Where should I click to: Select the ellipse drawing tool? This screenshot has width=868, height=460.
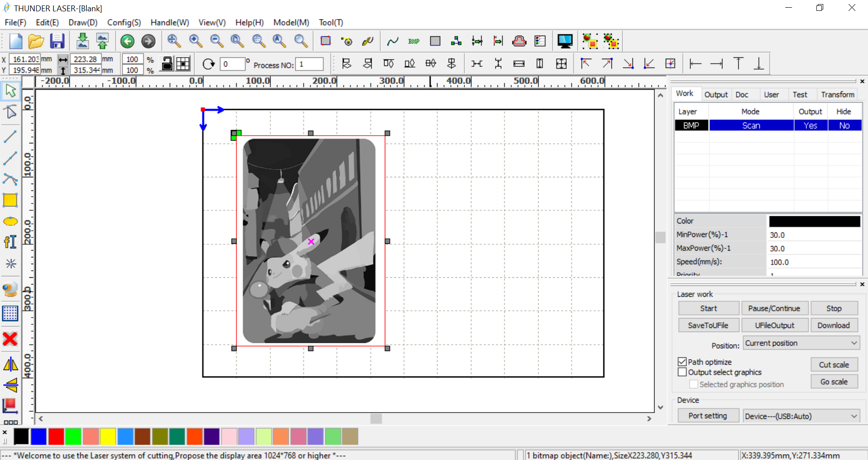point(10,222)
